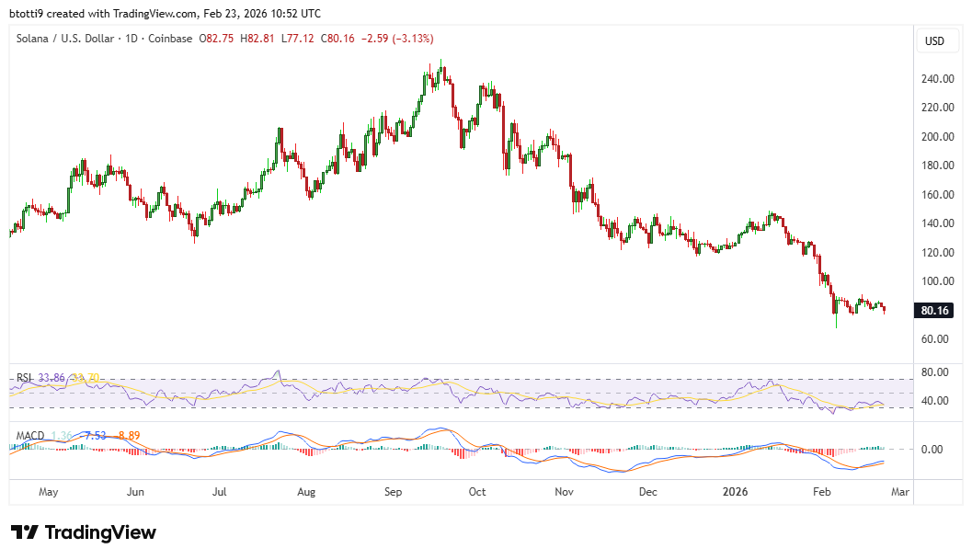This screenshot has width=972, height=560.
Task: Click the RSI axis 80.00 label
Action: [935, 372]
